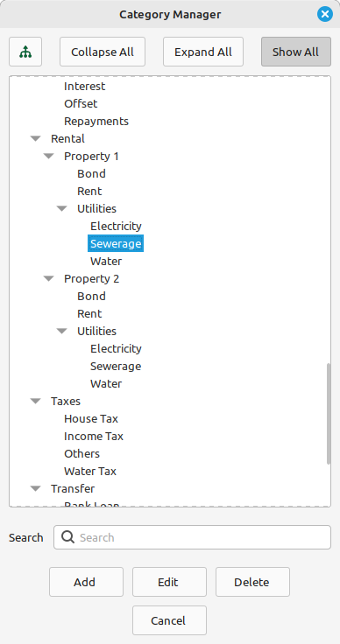
Task: Collapse the Taxes category triangle
Action: [36, 401]
